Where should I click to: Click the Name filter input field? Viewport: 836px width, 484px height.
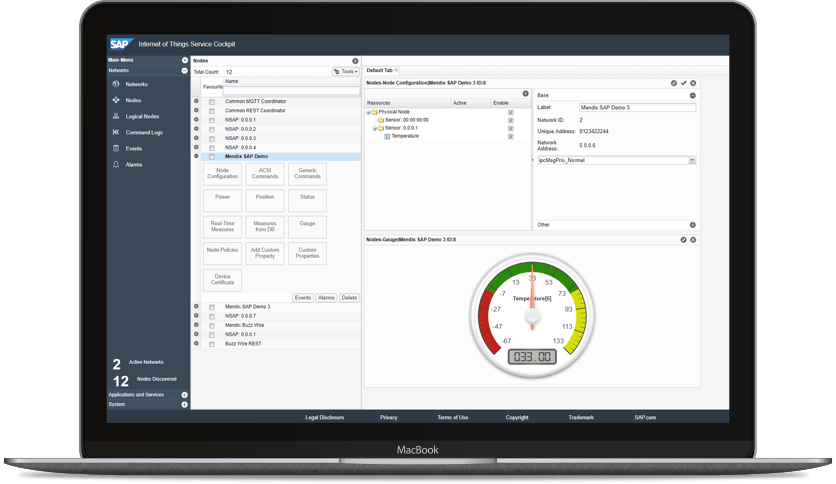(291, 91)
